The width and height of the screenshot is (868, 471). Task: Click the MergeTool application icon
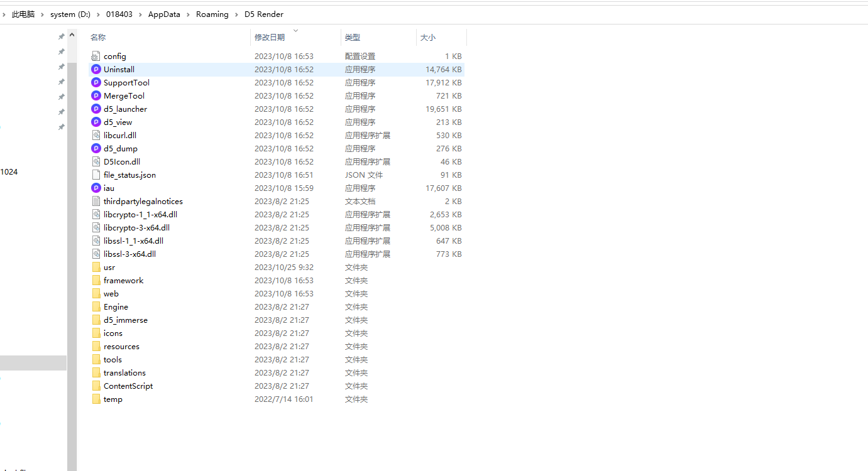[96, 96]
